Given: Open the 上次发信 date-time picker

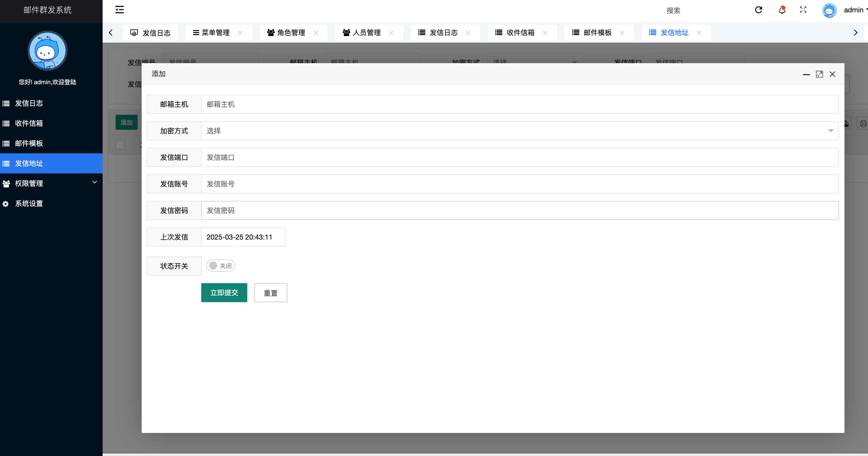Looking at the screenshot, I should tap(243, 237).
